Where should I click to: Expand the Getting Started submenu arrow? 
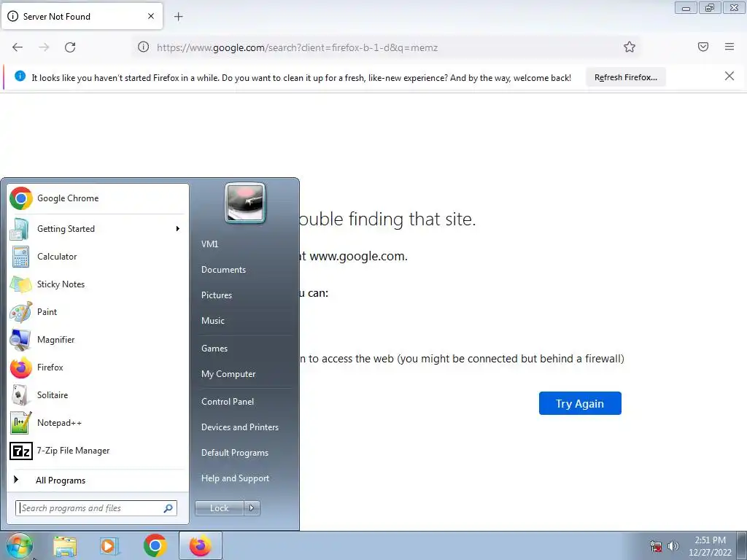[x=178, y=229]
